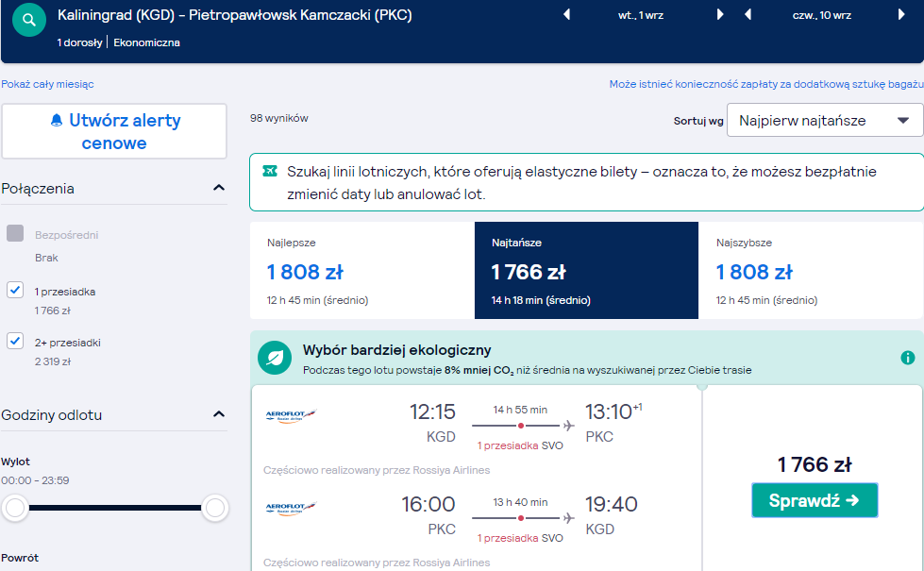Click the green search magnifier icon

click(29, 20)
